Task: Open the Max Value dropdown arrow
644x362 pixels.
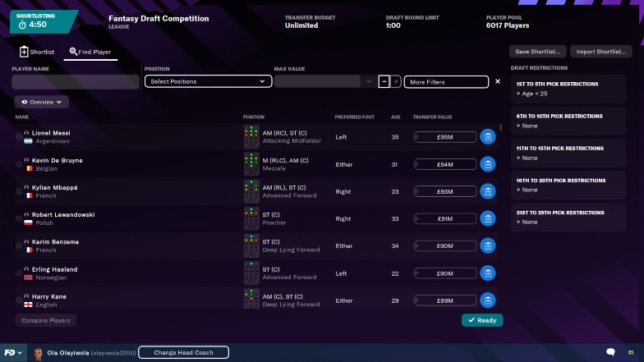Action: 369,81
